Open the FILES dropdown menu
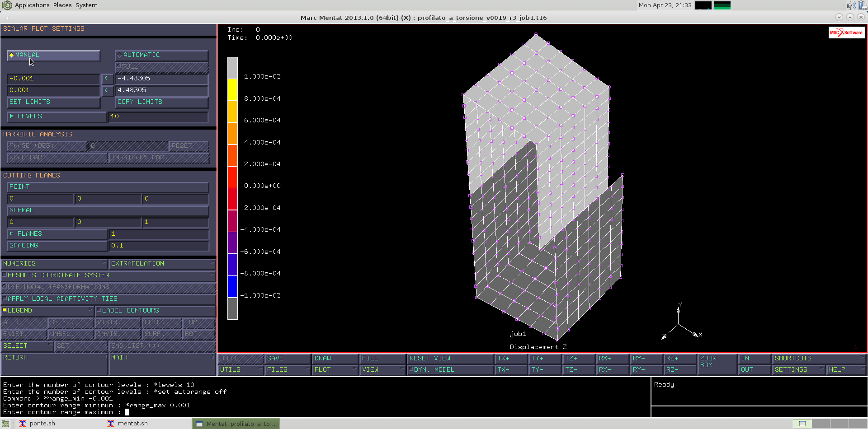 (x=288, y=370)
